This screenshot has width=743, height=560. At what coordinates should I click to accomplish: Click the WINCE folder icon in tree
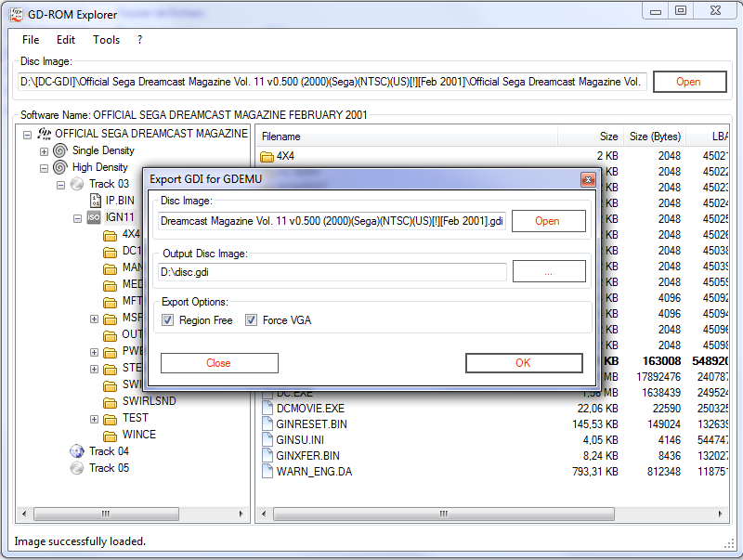tap(110, 435)
